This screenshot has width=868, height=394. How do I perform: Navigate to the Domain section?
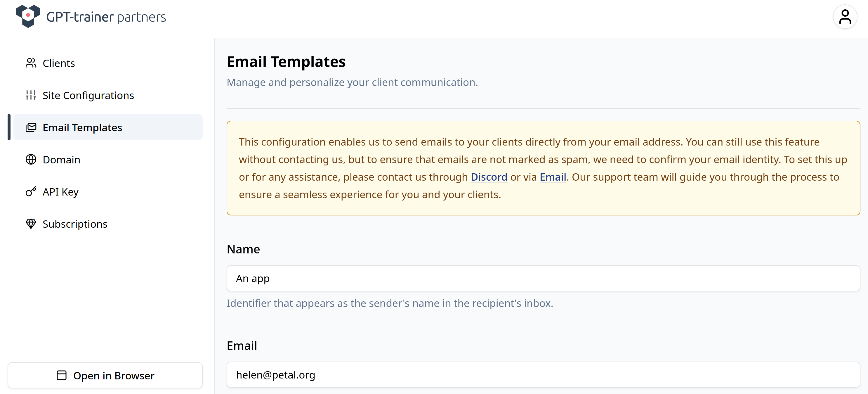pos(61,160)
